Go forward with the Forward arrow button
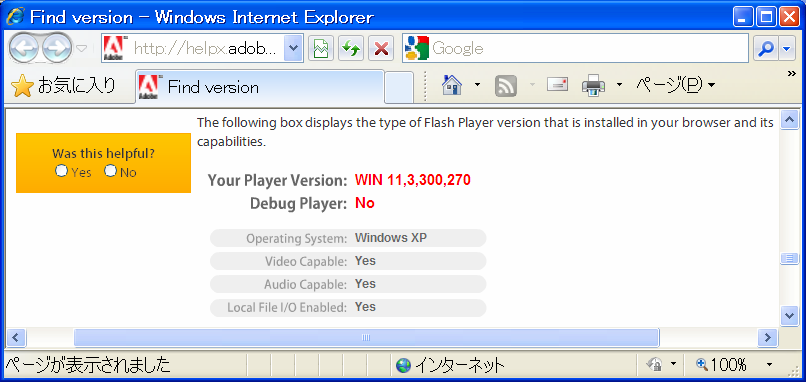 [x=57, y=48]
